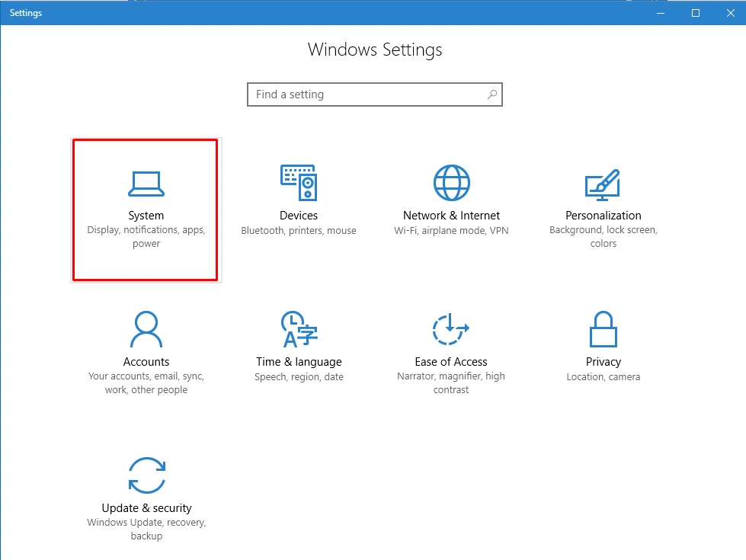This screenshot has height=560, width=746.
Task: Click the 'Wi-Fi, airplane mode, VPN' description
Action: tap(452, 230)
